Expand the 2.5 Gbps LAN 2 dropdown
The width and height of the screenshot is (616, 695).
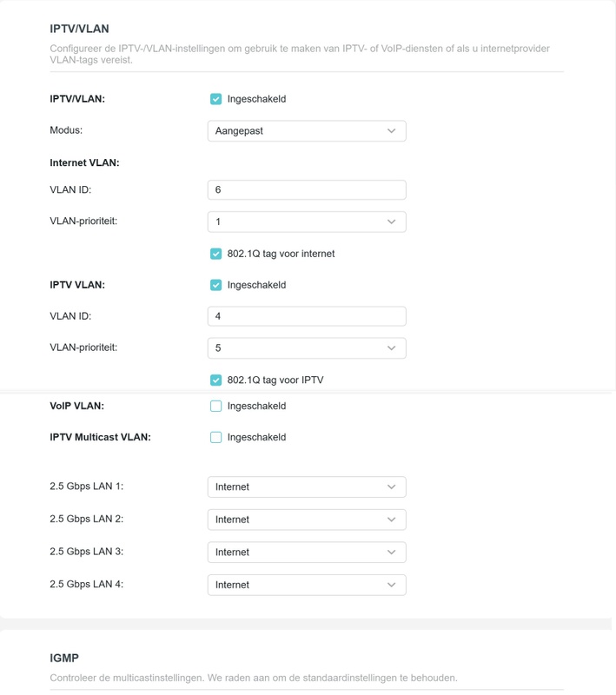pos(306,520)
